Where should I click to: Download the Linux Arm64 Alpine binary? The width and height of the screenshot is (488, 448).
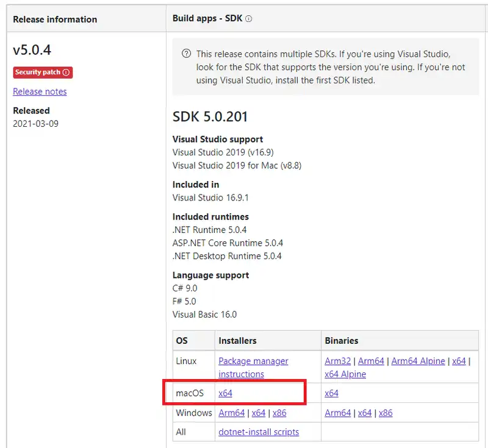click(x=418, y=361)
